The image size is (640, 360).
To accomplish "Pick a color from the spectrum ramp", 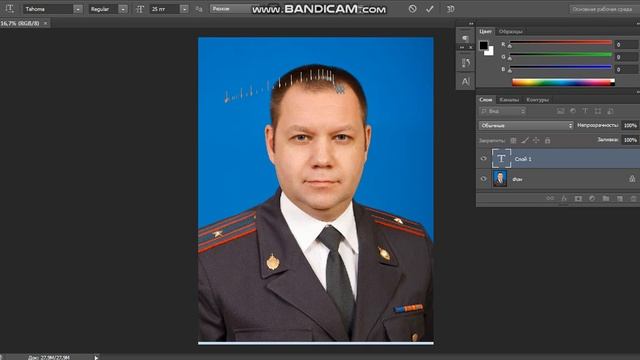I will 563,82.
